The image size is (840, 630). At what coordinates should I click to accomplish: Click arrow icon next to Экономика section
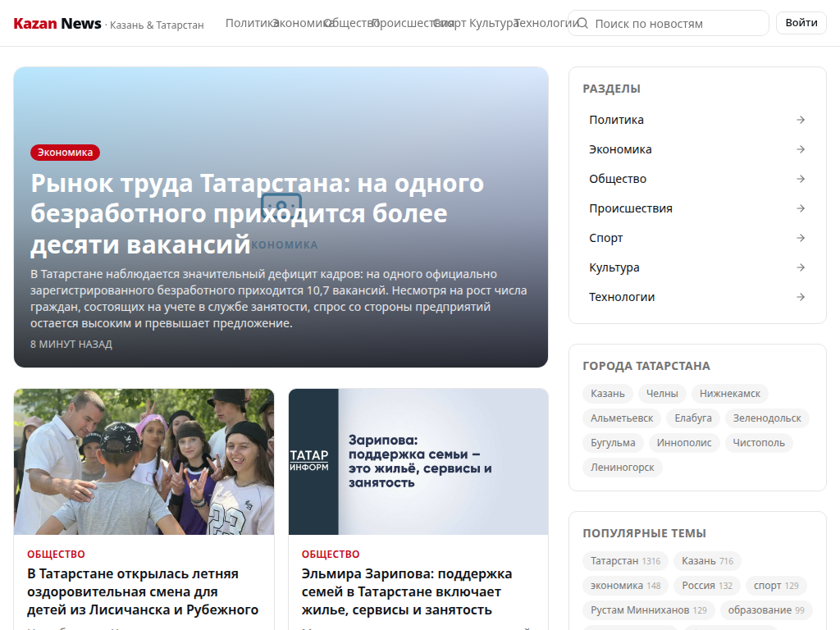801,149
